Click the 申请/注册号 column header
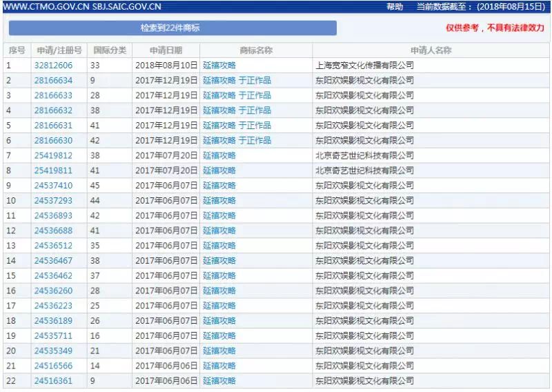 click(x=59, y=50)
